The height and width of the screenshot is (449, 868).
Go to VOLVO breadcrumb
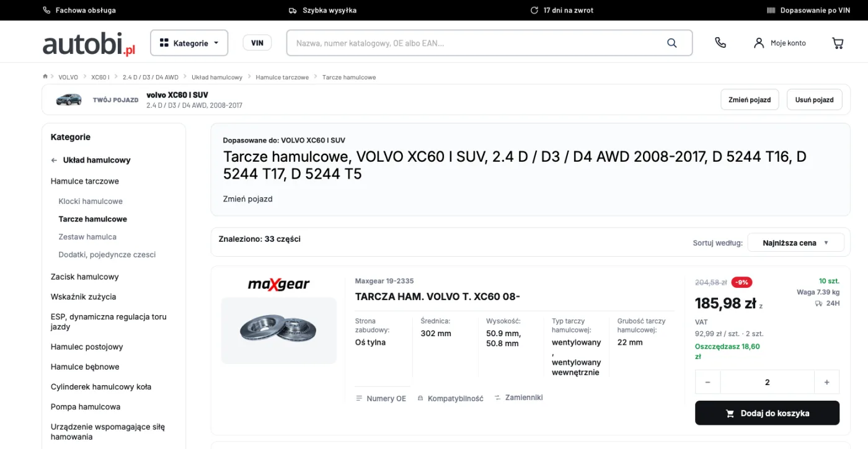pos(68,77)
